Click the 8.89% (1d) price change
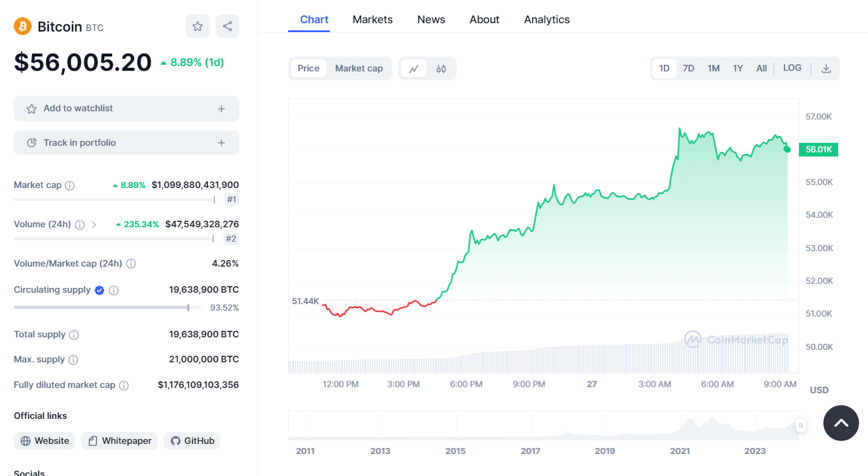The width and height of the screenshot is (868, 476). pyautogui.click(x=192, y=62)
